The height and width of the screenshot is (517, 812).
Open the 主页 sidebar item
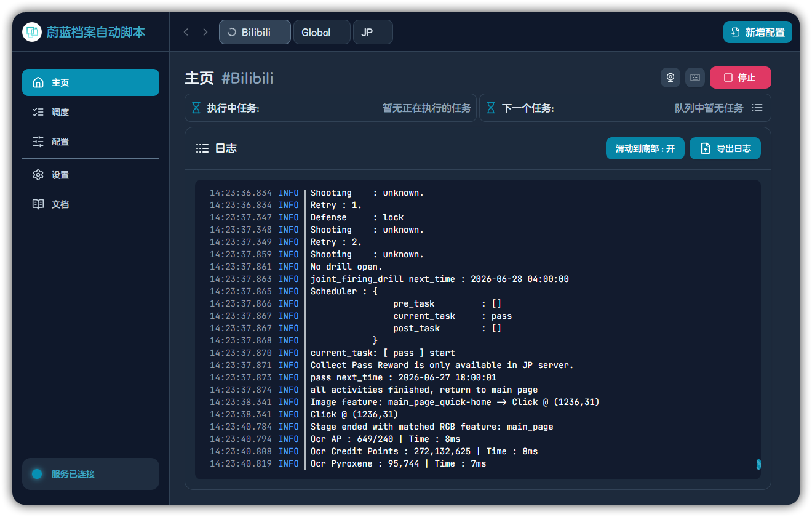point(90,82)
